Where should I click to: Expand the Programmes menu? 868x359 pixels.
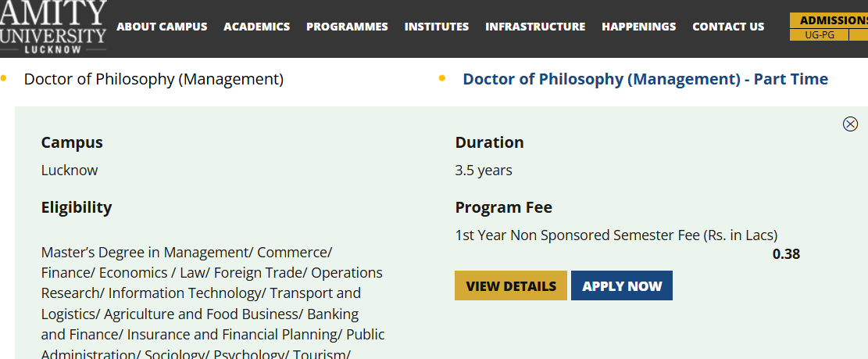click(x=347, y=27)
